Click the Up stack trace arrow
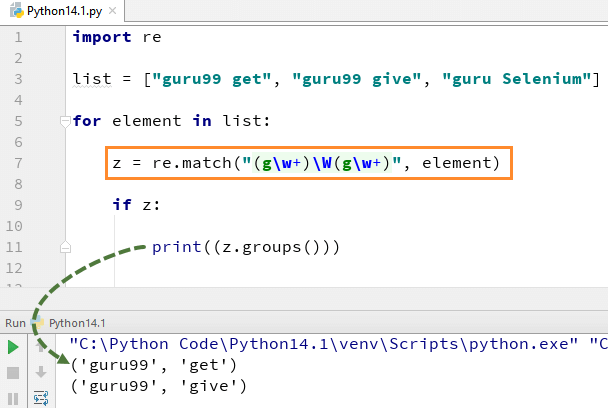The image size is (608, 408). (41, 348)
